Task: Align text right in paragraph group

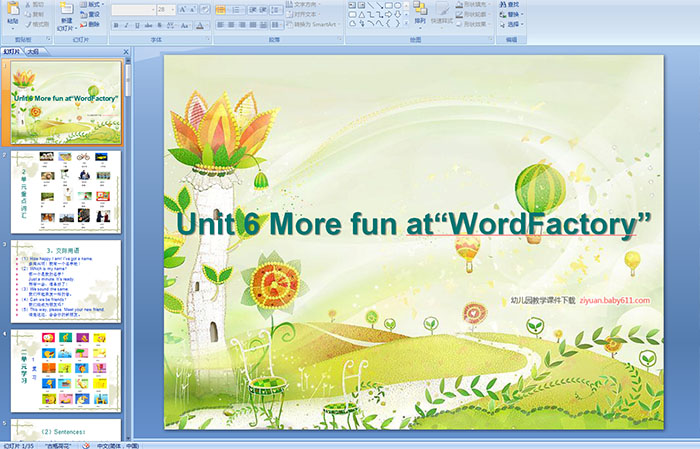Action: tap(242, 25)
